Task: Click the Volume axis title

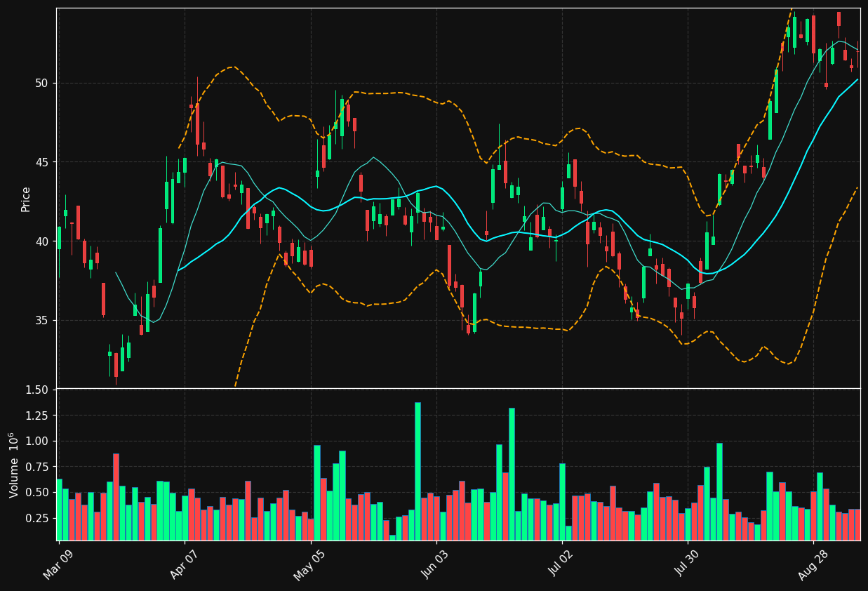Action: click(x=14, y=465)
